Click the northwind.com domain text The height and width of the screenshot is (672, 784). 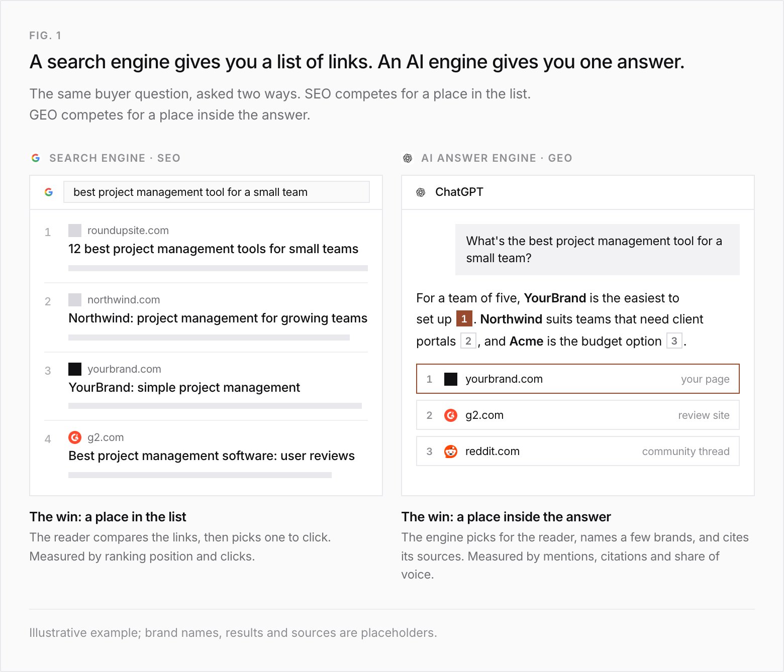(124, 300)
